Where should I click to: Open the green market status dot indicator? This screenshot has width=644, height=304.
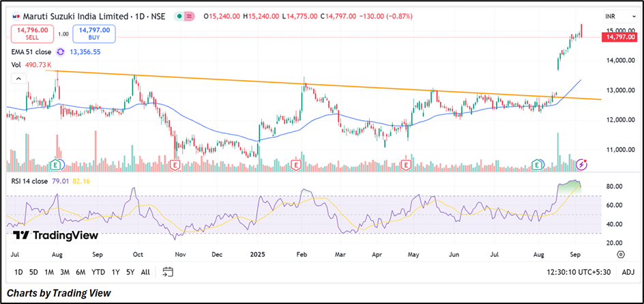tap(179, 16)
